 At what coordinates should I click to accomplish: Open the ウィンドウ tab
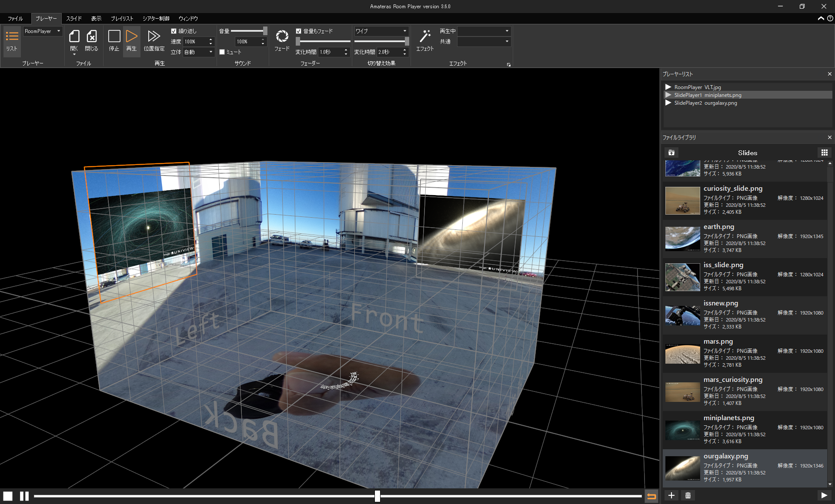pyautogui.click(x=188, y=18)
